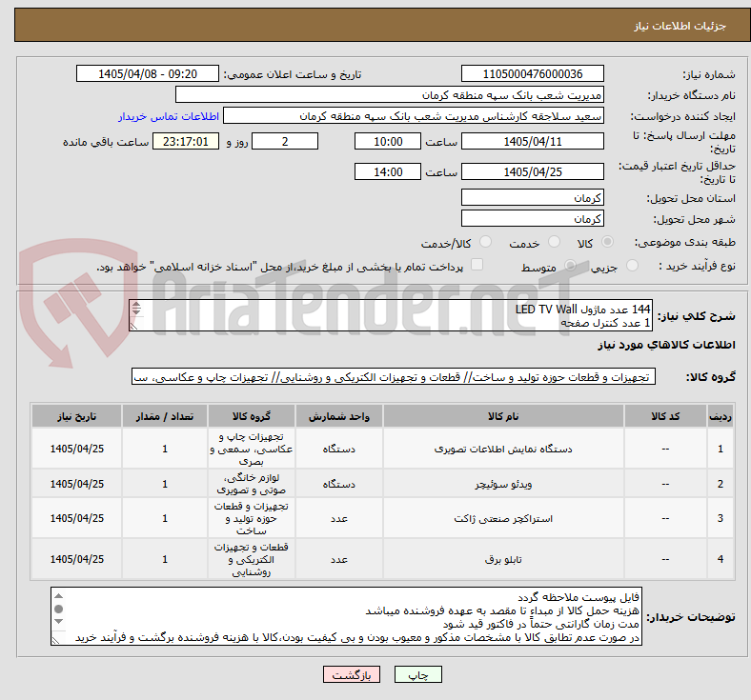Click row تابلو برق

tap(383, 559)
